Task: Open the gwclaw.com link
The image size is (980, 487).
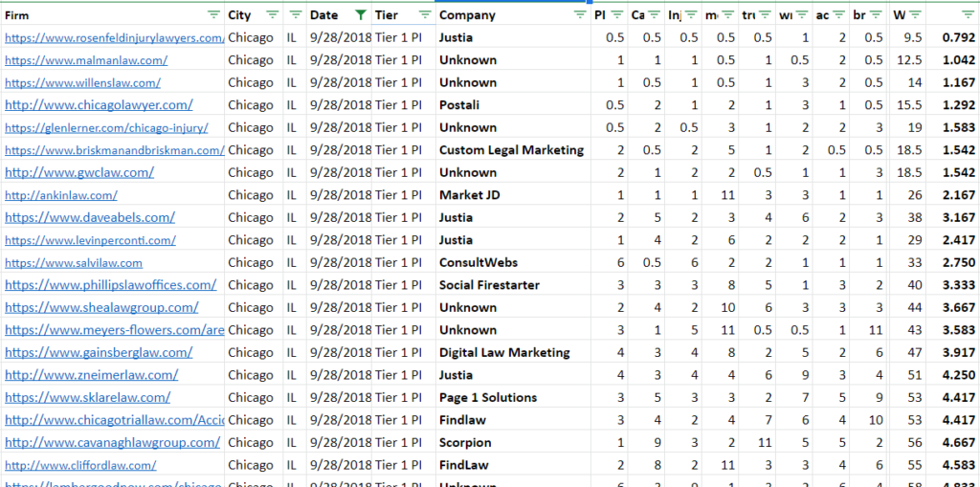Action: pyautogui.click(x=79, y=172)
